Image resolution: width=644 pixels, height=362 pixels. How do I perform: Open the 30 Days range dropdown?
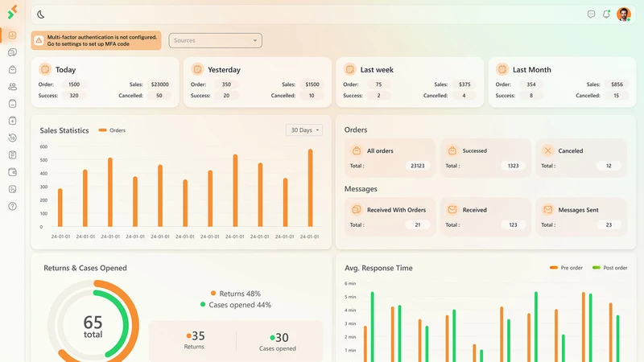coord(304,130)
